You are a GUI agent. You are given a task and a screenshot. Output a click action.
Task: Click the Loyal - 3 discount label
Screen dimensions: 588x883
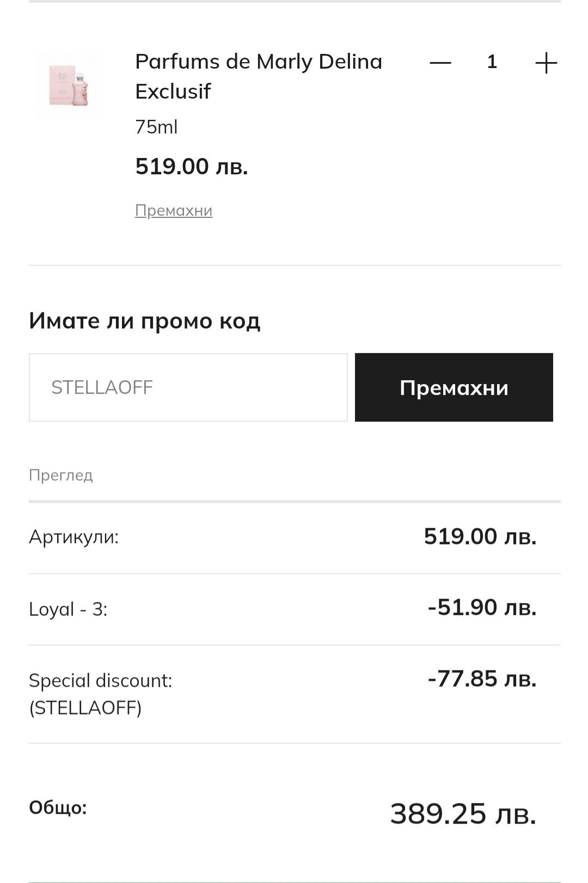68,609
